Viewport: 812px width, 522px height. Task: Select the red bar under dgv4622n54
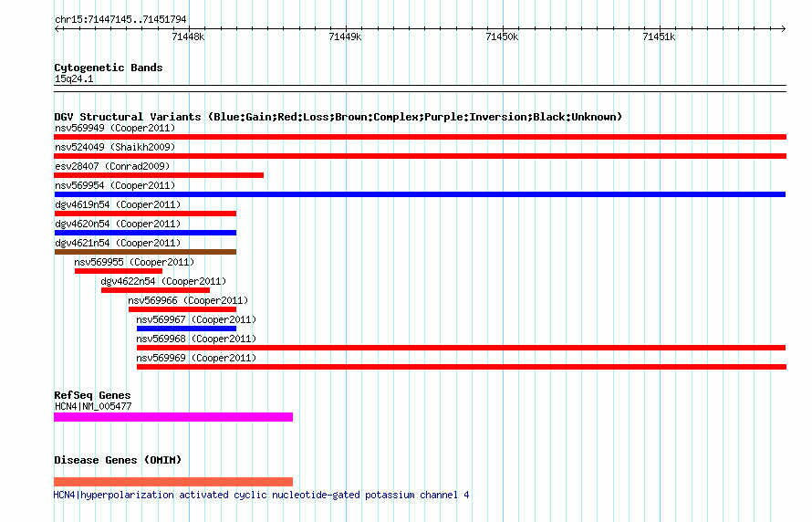coord(155,290)
